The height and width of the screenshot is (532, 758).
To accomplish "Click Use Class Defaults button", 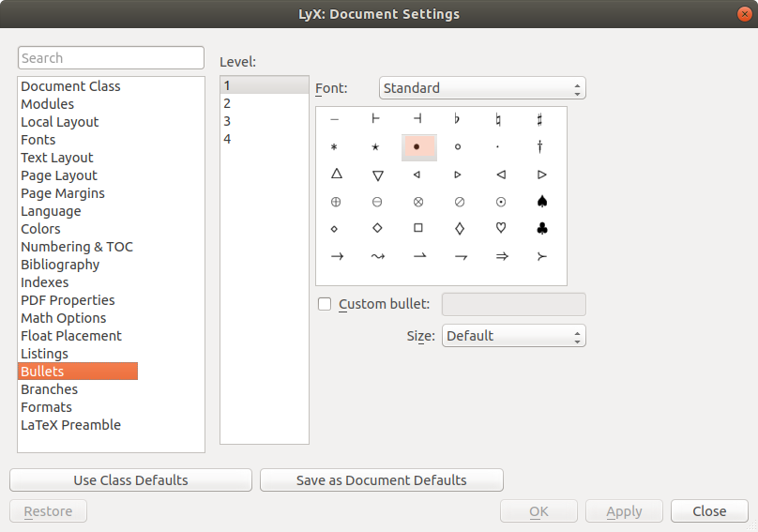I will (x=130, y=480).
